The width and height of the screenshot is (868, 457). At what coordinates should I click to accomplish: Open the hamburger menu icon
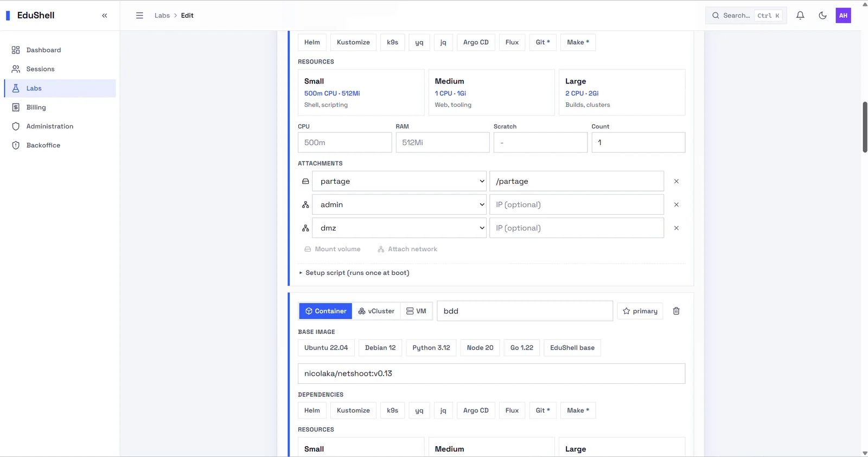[x=139, y=16]
